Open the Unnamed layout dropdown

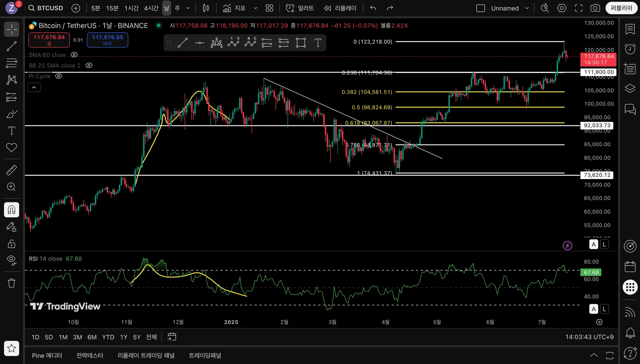pos(527,8)
